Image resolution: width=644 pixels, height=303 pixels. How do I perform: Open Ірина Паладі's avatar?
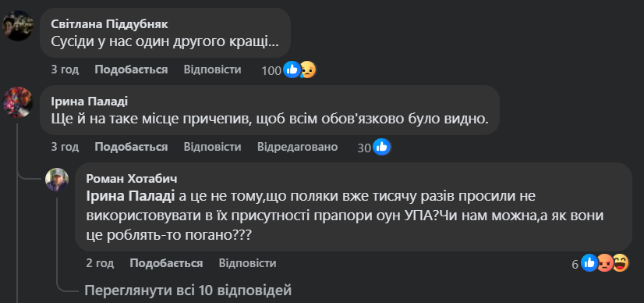(x=18, y=103)
